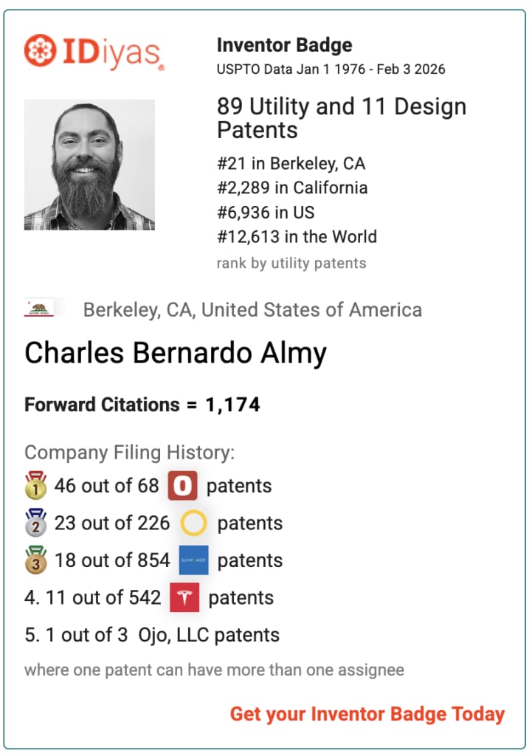Image resolution: width=532 pixels, height=756 pixels.
Task: Click the name Charles Bernardo Almy
Action: click(x=176, y=354)
